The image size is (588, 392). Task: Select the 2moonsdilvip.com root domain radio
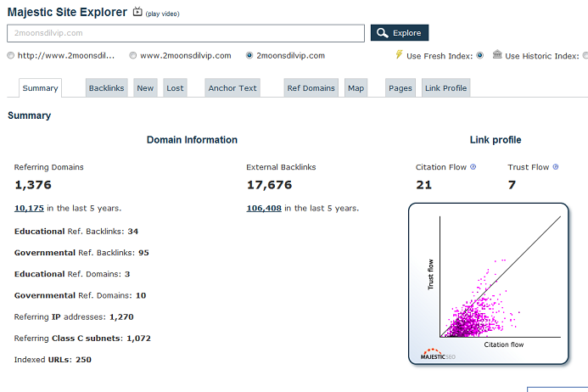click(x=249, y=55)
